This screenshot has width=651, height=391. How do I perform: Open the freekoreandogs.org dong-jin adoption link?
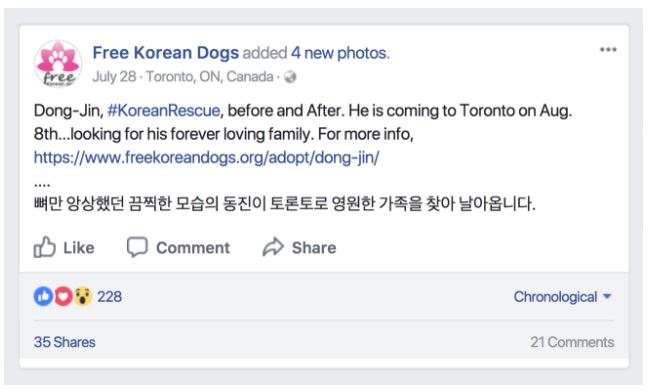[x=206, y=157]
